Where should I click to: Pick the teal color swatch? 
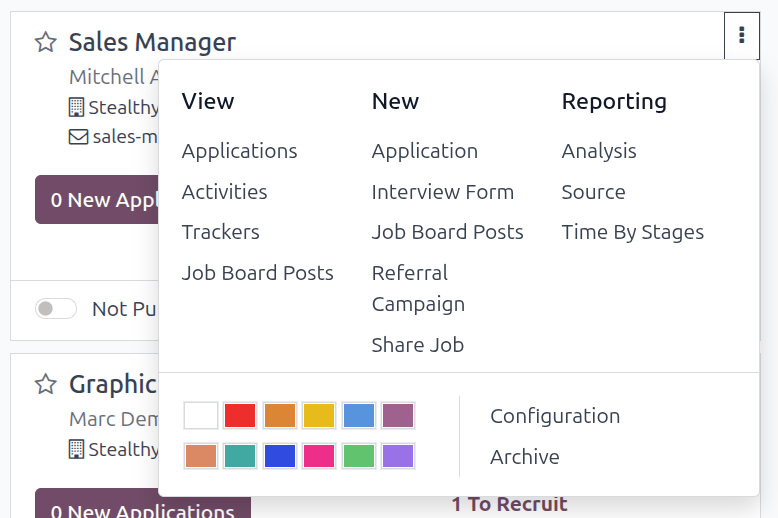coord(240,456)
